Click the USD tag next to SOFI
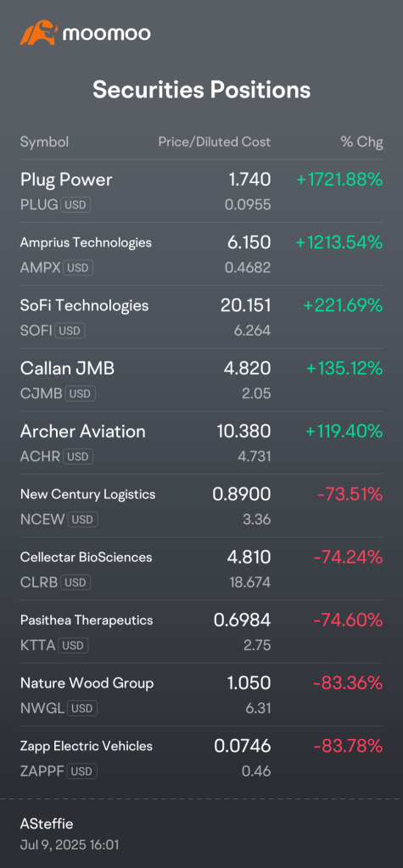 tap(70, 331)
